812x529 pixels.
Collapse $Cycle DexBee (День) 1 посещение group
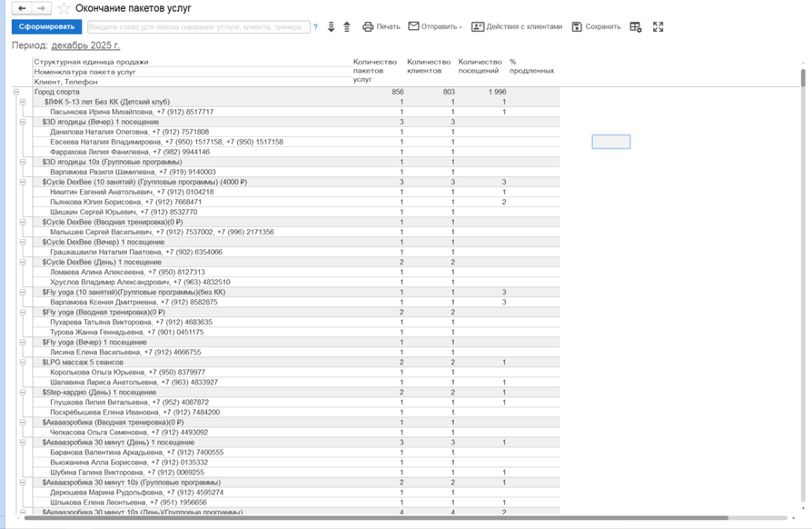[23, 262]
